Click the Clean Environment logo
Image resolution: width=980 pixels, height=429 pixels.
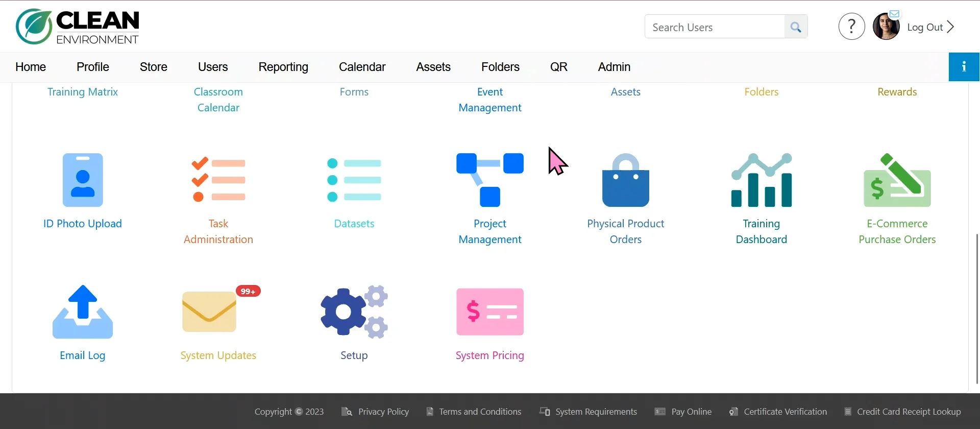pos(78,27)
